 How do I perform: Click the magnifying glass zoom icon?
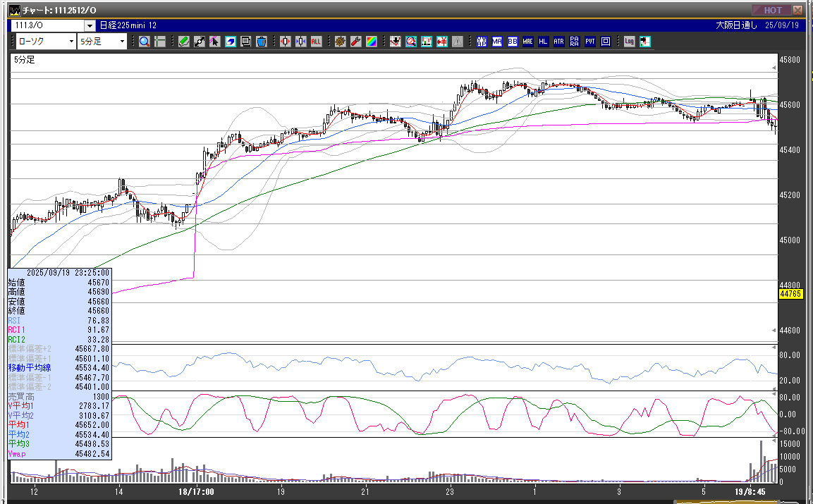coord(144,42)
